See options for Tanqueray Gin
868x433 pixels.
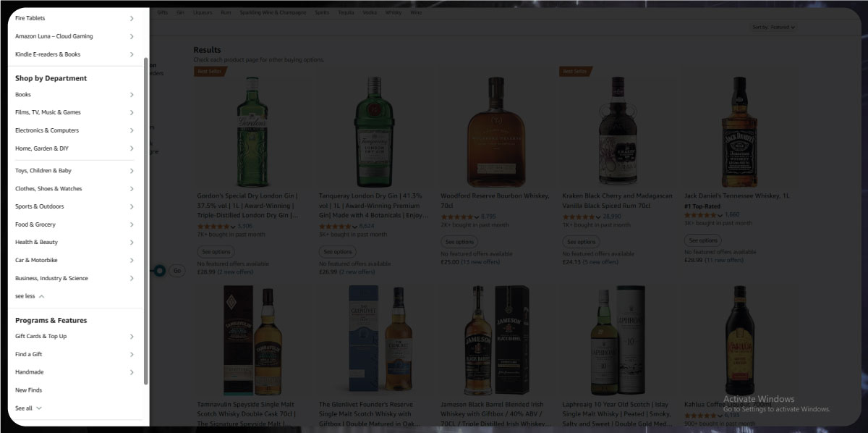pyautogui.click(x=337, y=251)
